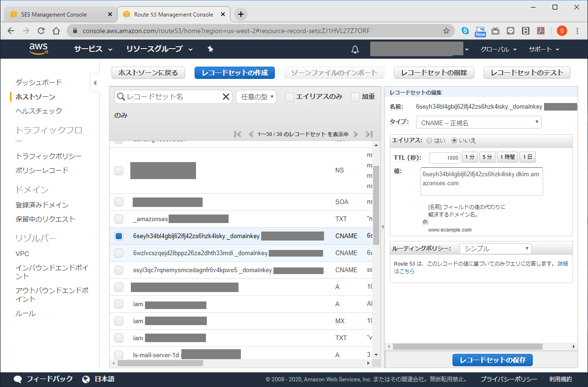Open ダッシュボード in the sidebar
This screenshot has height=387, width=588.
coord(39,82)
